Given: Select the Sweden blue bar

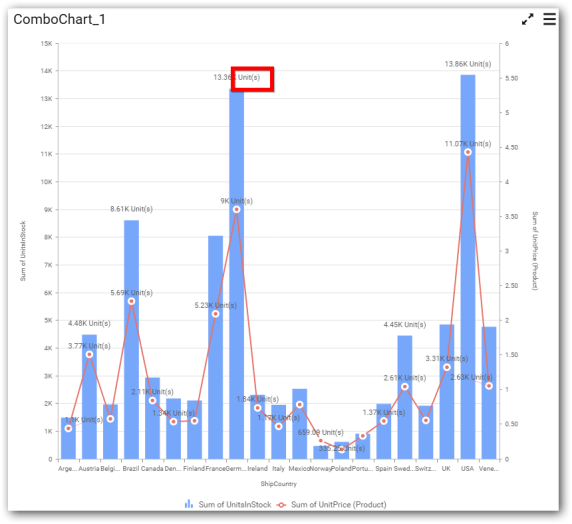Looking at the screenshot, I should [x=405, y=397].
